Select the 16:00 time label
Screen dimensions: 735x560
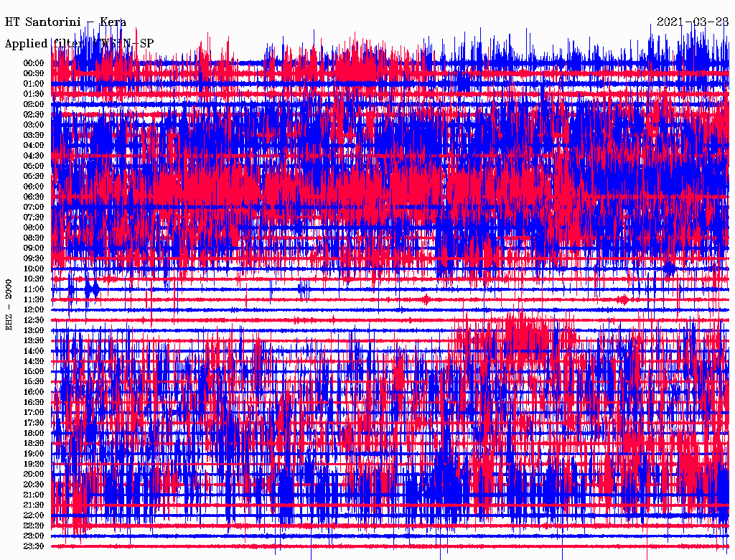pos(34,392)
